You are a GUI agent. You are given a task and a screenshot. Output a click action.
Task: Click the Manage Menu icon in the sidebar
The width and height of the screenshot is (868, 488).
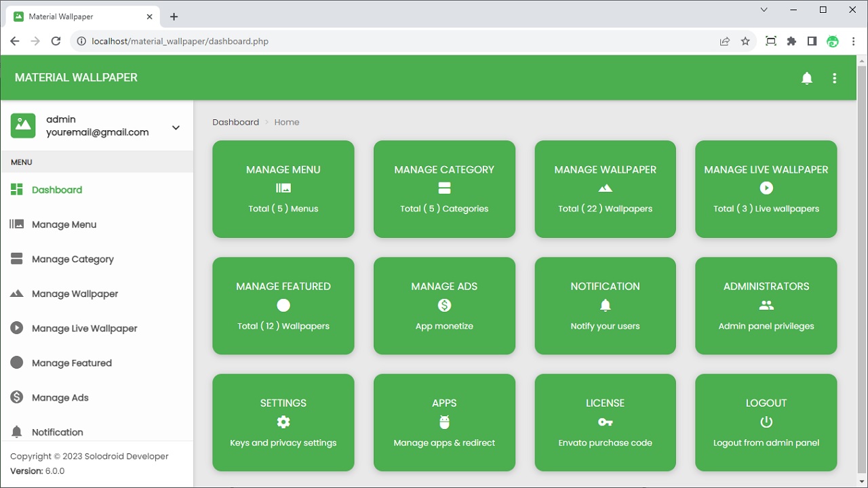pos(17,224)
